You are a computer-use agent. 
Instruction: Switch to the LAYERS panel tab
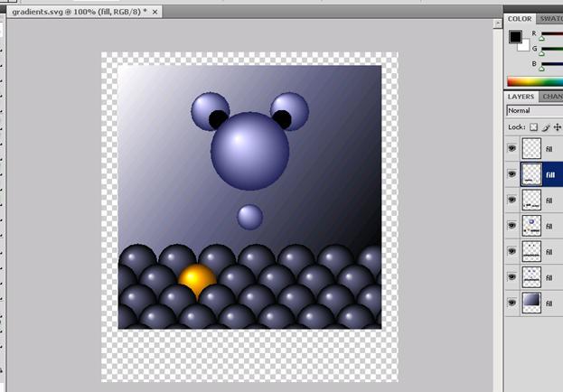pos(521,97)
